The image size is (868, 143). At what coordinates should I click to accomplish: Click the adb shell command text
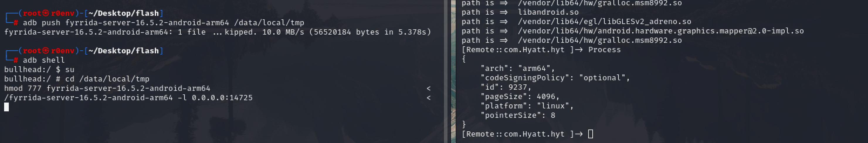point(43,60)
